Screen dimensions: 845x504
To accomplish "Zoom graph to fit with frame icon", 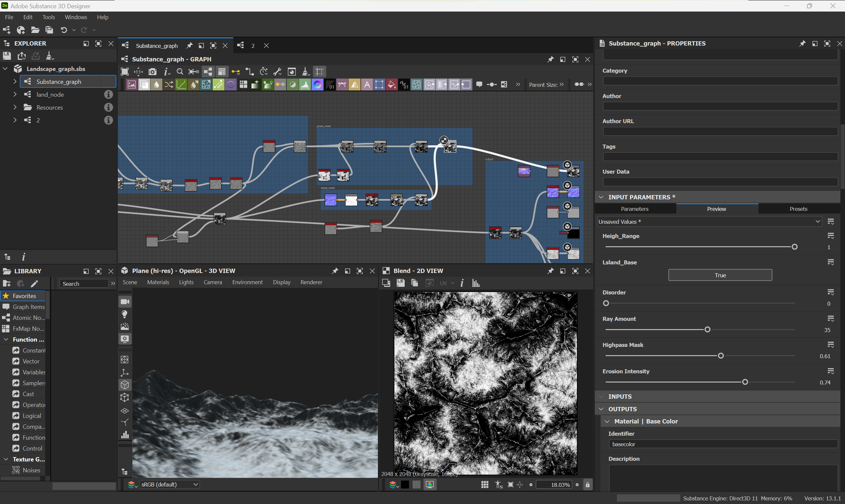I will tap(125, 72).
